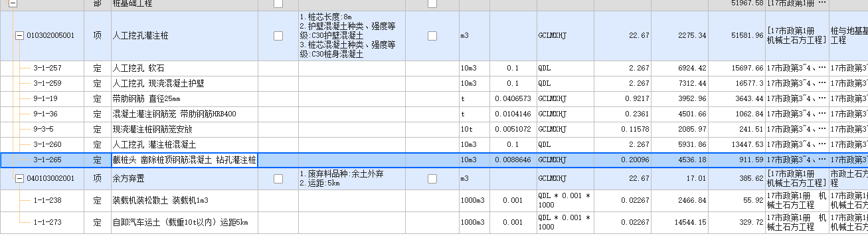Click unit price 2085.97

point(693,130)
